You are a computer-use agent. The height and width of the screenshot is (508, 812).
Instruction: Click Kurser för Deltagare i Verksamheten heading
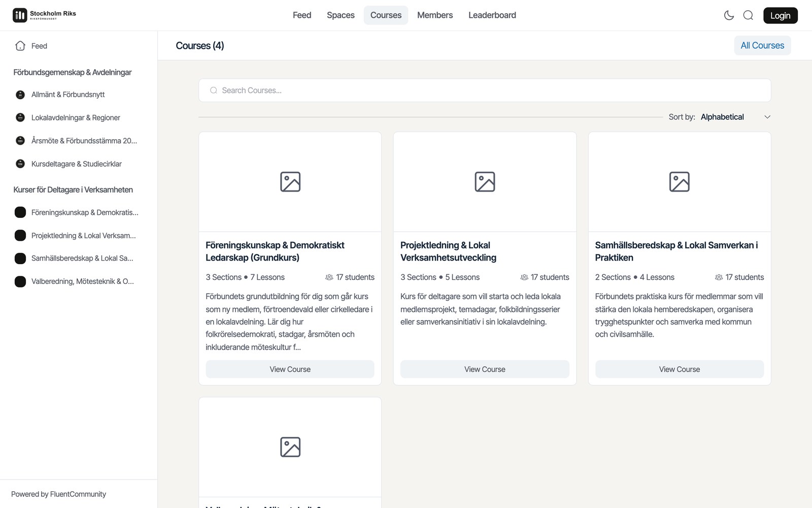73,189
